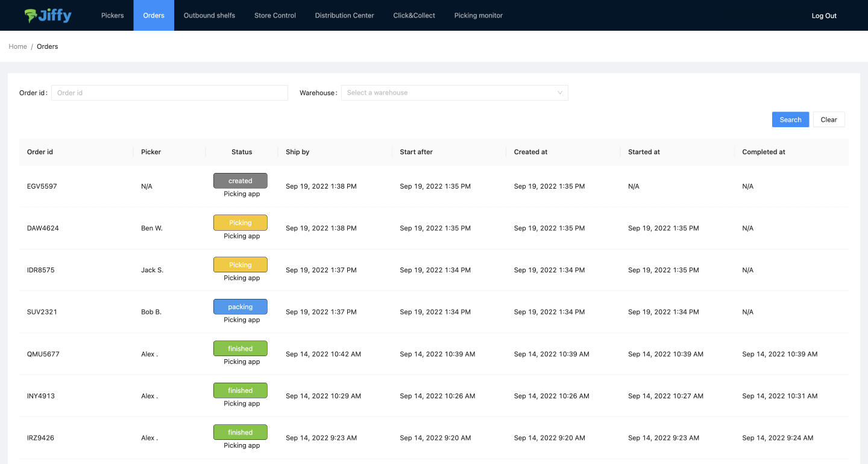This screenshot has height=464, width=868.
Task: Select the Click&Collect navigation item
Action: [x=414, y=16]
